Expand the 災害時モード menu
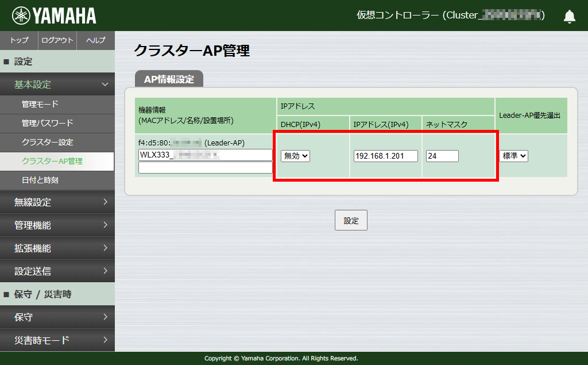This screenshot has width=588, height=365. (x=57, y=340)
